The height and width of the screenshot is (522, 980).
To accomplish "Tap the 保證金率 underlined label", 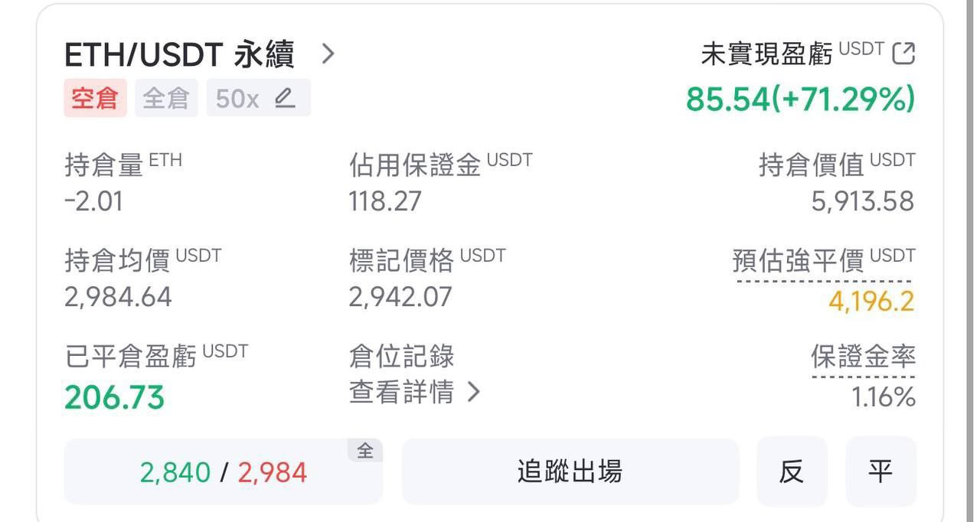I will 863,357.
